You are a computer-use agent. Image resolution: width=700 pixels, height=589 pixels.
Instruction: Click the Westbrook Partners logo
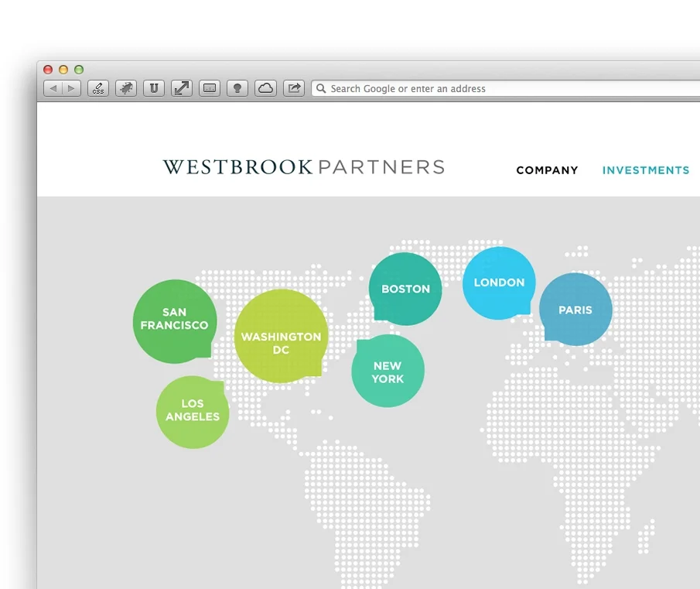point(303,166)
